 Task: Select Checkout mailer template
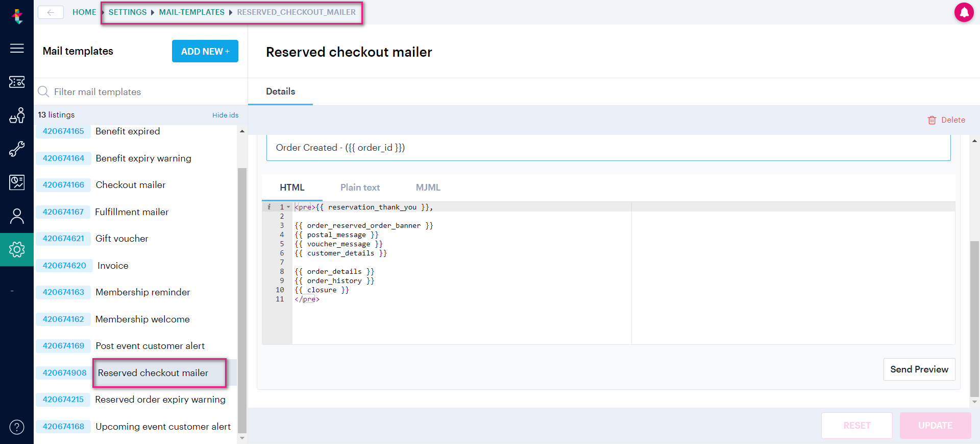pyautogui.click(x=131, y=185)
